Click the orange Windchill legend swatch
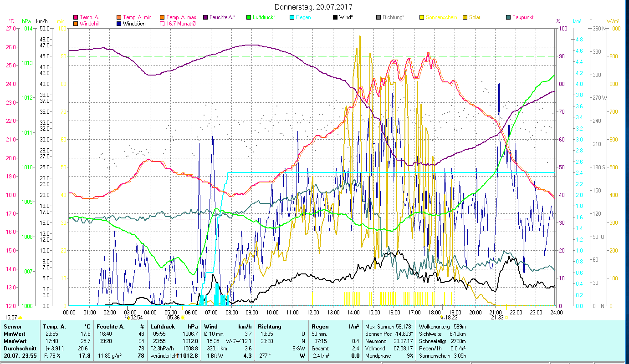 point(75,24)
